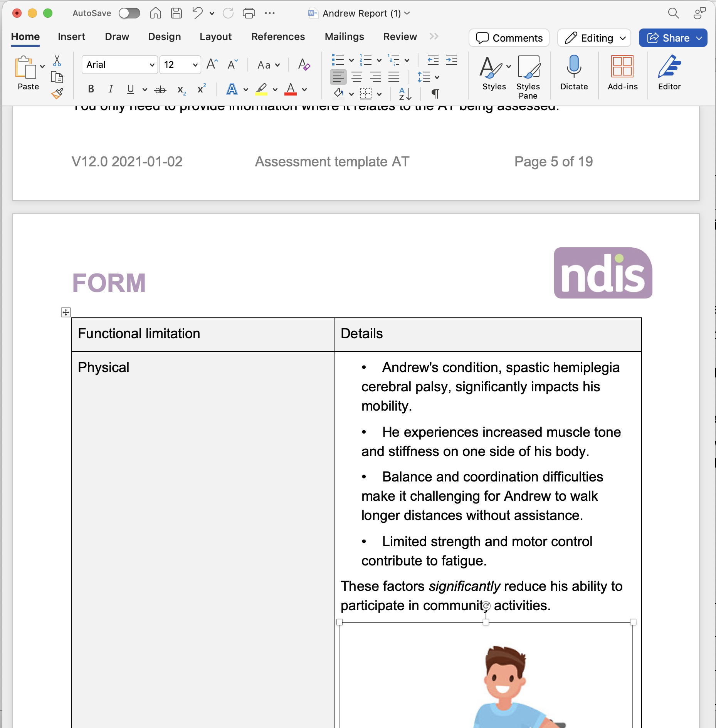Toggle justify alignment
This screenshot has height=728, width=716.
[394, 77]
